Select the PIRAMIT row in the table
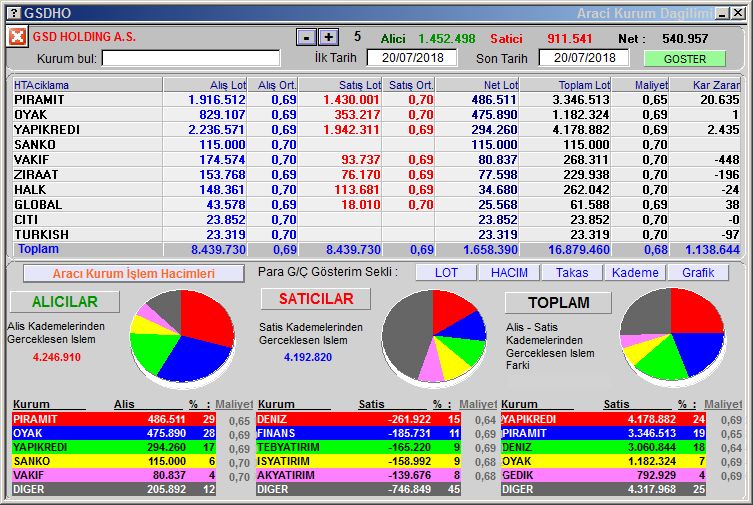 click(376, 100)
